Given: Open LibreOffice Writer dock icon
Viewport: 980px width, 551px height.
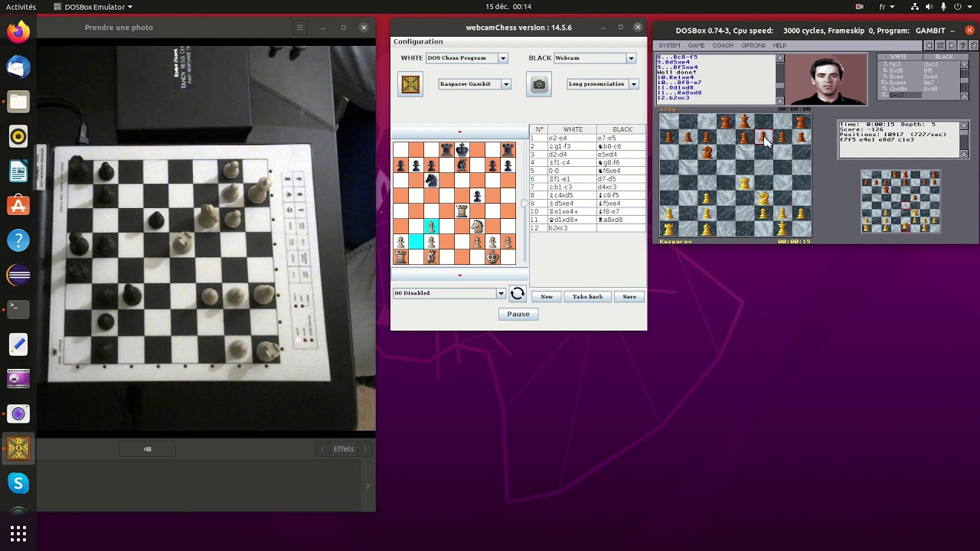Looking at the screenshot, I should click(x=18, y=171).
